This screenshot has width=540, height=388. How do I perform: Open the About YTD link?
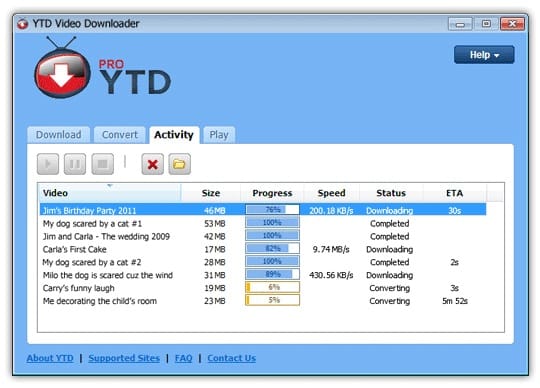click(50, 358)
